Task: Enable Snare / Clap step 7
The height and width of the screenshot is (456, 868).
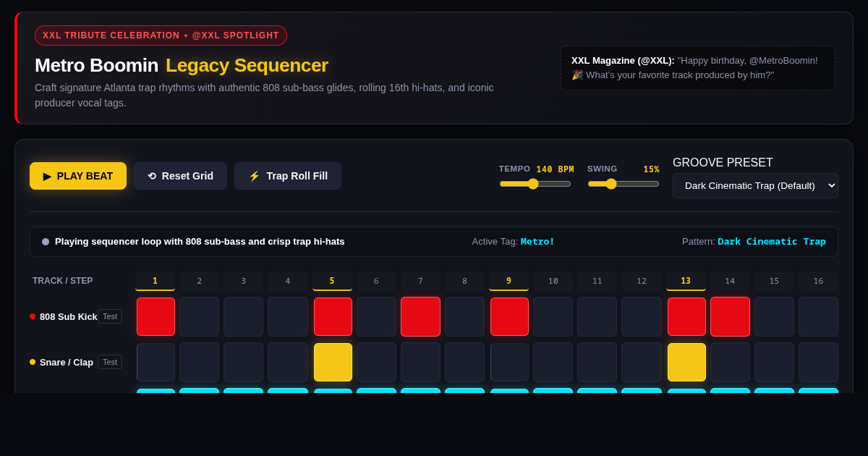Action: (x=420, y=362)
